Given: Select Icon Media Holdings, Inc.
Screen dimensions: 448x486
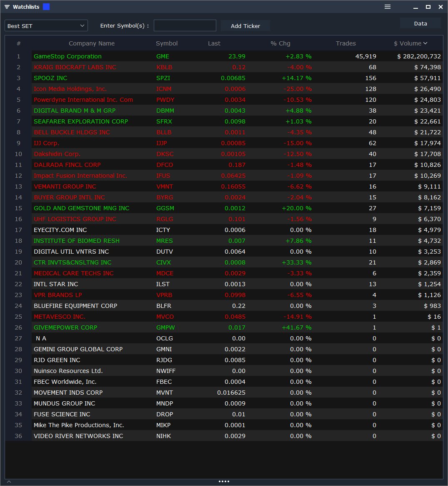Looking at the screenshot, I should (70, 89).
